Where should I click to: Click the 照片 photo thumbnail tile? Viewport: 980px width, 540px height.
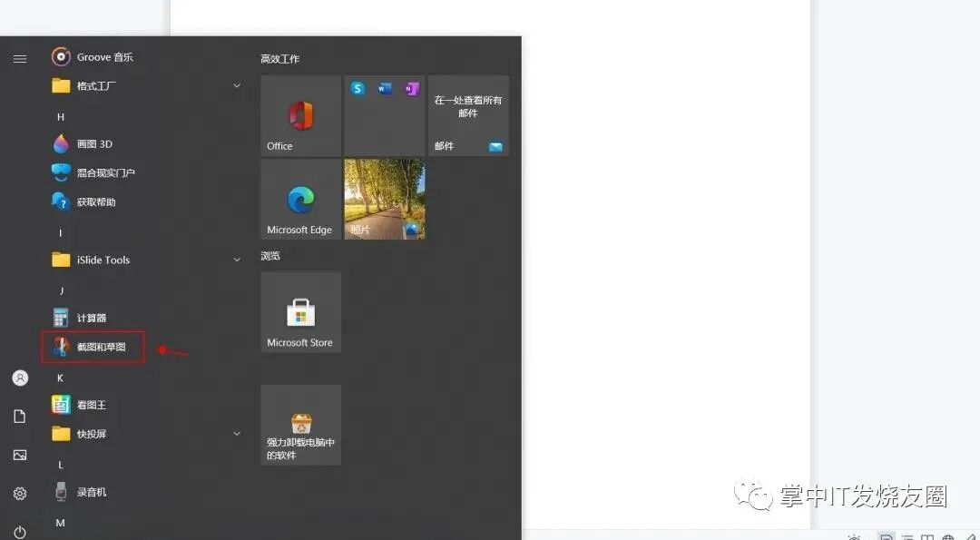click(x=384, y=199)
